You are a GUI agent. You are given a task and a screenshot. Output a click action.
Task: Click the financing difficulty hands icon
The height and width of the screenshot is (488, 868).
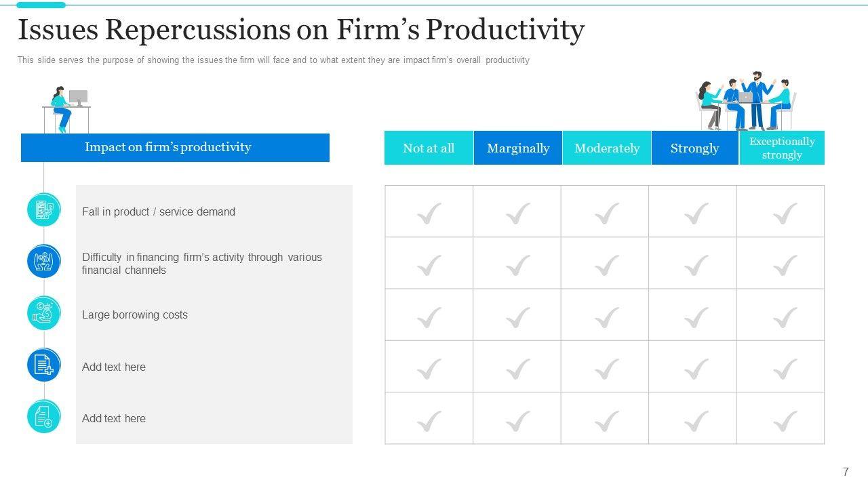pyautogui.click(x=44, y=262)
